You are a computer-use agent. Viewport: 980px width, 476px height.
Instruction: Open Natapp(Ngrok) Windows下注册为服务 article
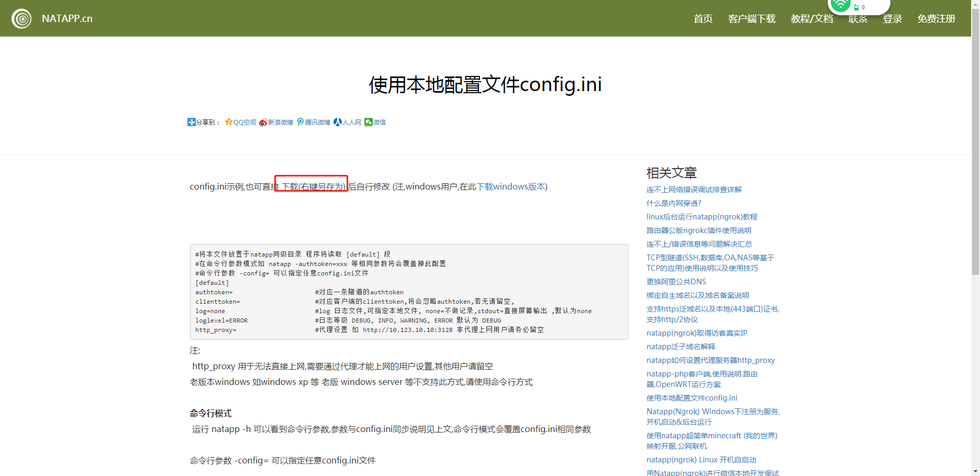[713, 417]
